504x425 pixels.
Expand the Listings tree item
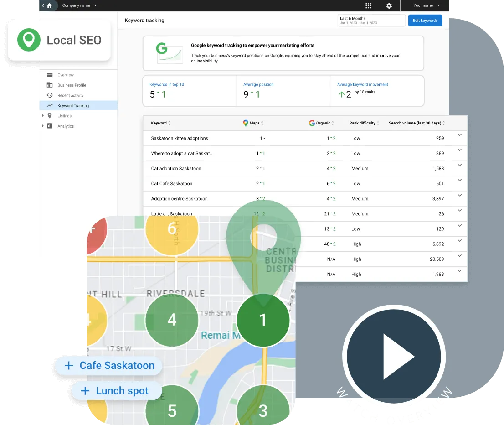[43, 116]
